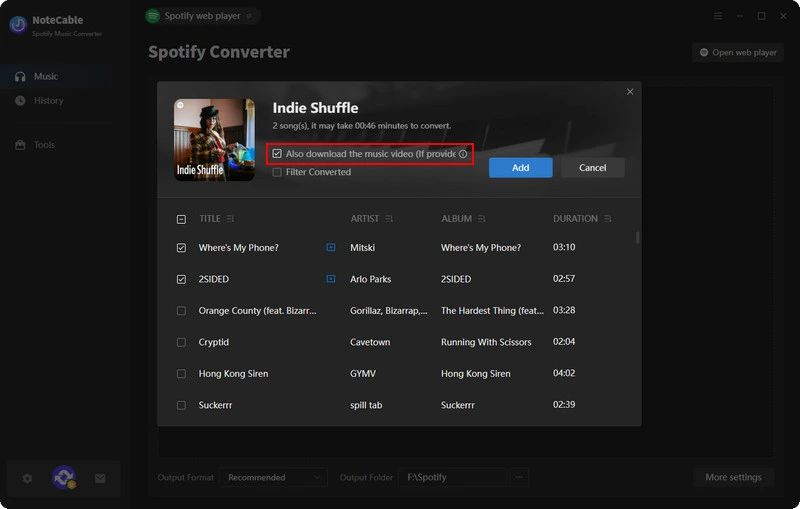Click the spill tab artist cell

tap(366, 405)
